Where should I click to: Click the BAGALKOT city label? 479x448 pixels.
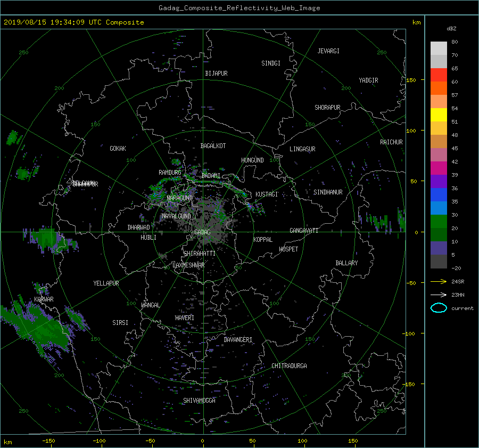point(213,146)
